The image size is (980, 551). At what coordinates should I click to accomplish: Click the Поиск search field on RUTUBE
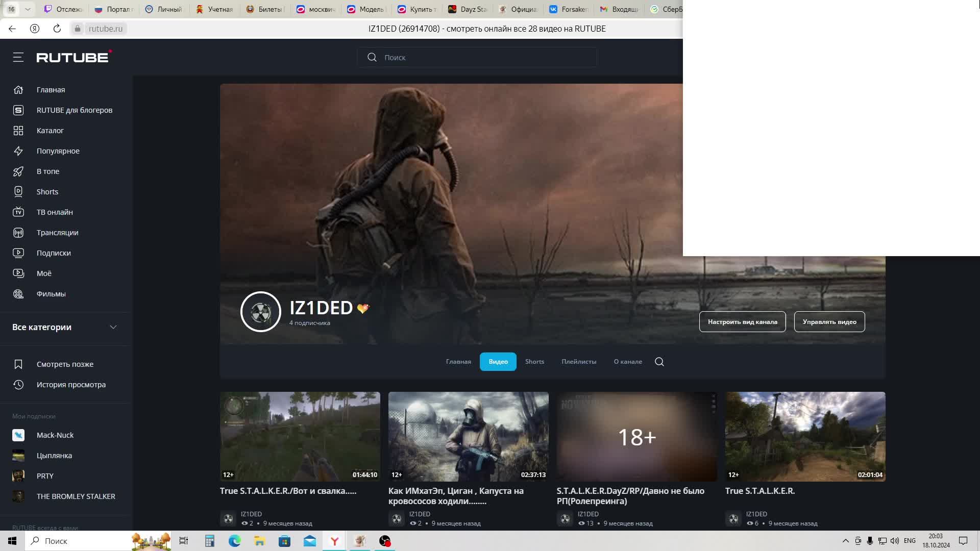pyautogui.click(x=477, y=57)
